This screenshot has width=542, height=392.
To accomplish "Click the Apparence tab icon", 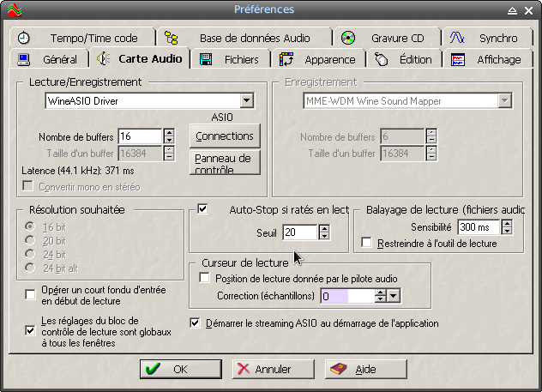I will tap(287, 59).
